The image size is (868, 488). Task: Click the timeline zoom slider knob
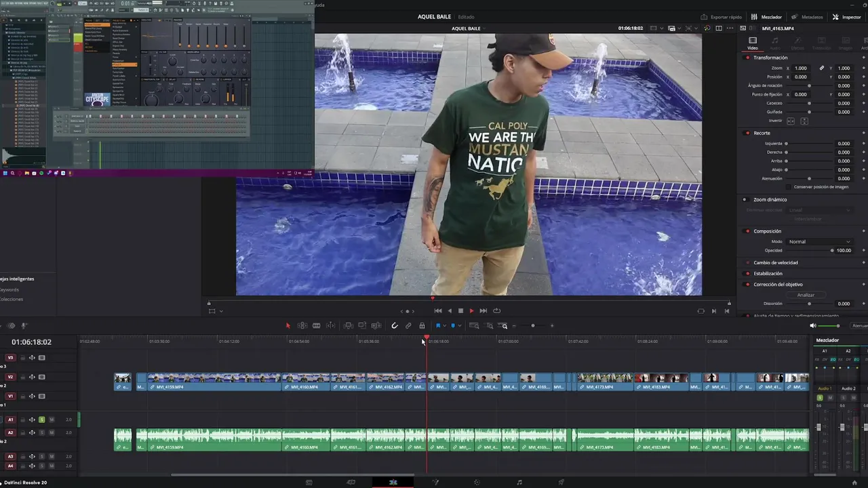[x=533, y=326]
